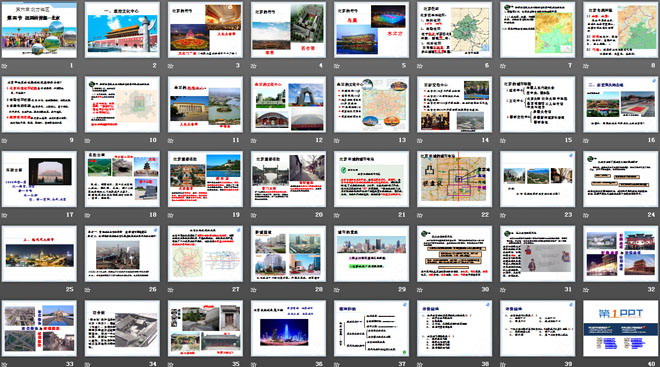Click the star icon under slide 21
Viewport: 660px width, 367px height.
(337, 215)
